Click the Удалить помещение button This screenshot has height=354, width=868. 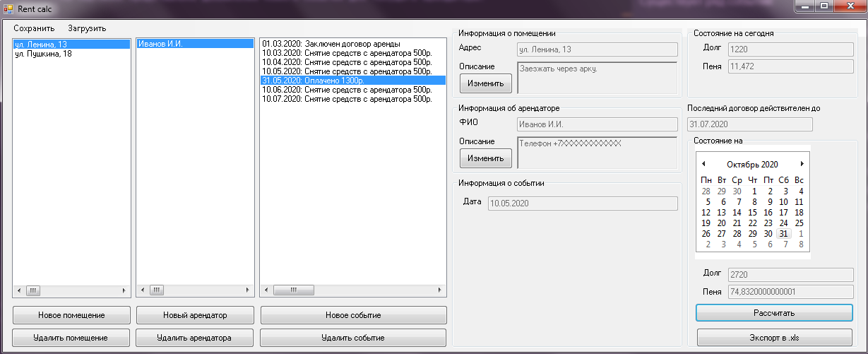pyautogui.click(x=71, y=338)
